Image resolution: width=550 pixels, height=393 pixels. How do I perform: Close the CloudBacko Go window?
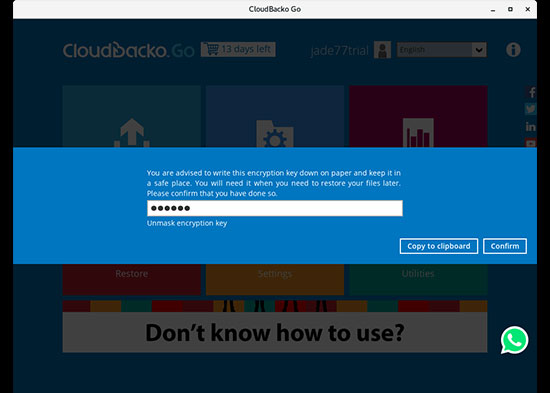point(528,9)
